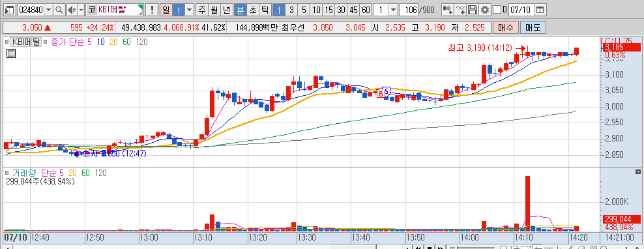Open the calendar date picker icon

point(540,9)
